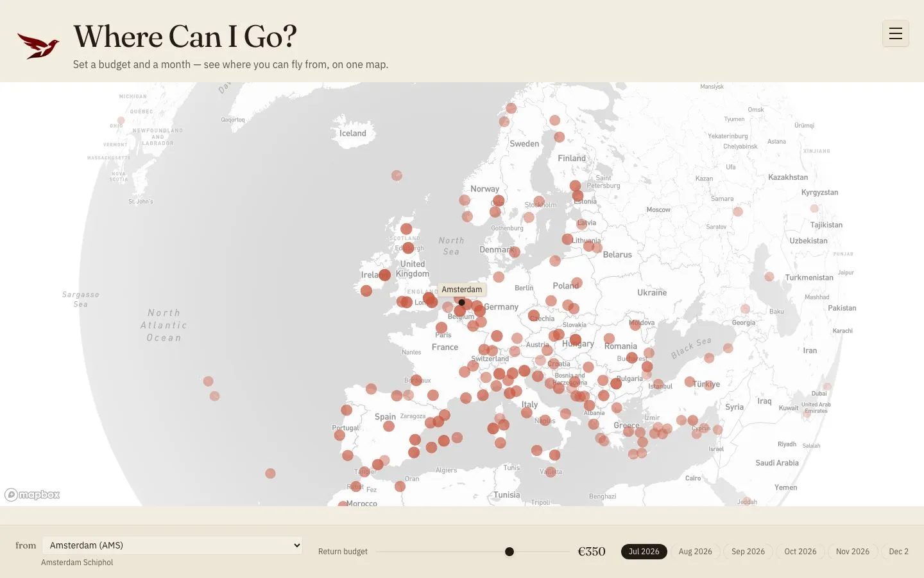
Task: Click the €350 budget value
Action: pos(592,552)
